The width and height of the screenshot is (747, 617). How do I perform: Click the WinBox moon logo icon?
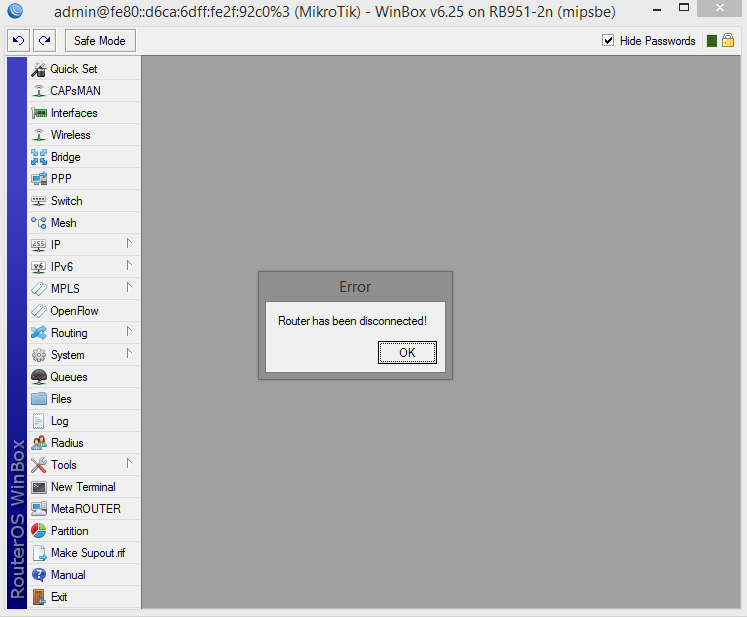15,10
